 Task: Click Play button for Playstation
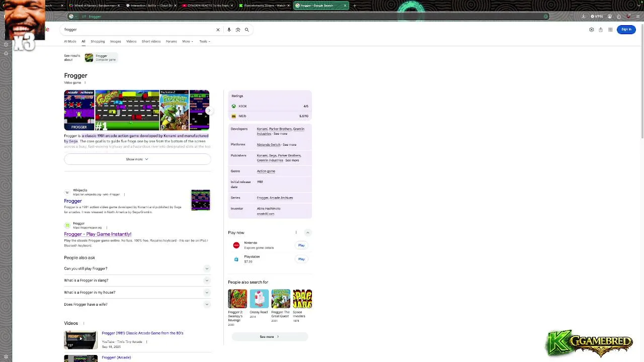click(301, 259)
